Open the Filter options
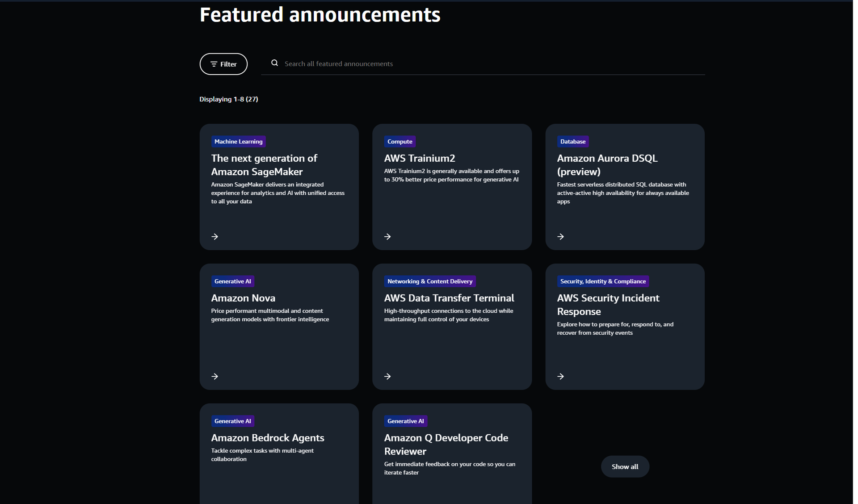 coord(223,63)
